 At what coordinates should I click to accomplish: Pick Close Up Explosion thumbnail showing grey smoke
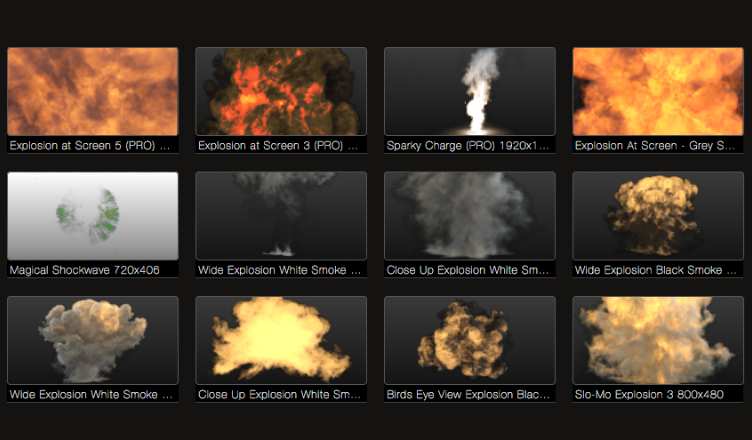tap(470, 216)
